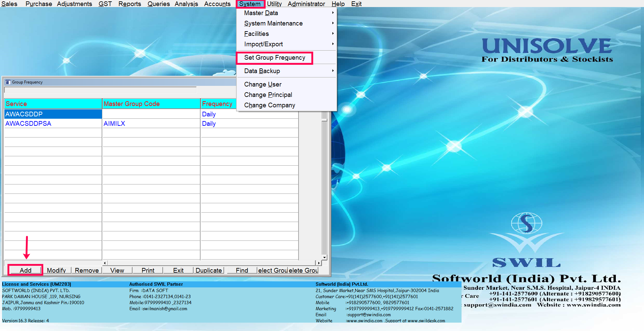644x331 pixels.
Task: Open the Administrator menu
Action: point(306,4)
